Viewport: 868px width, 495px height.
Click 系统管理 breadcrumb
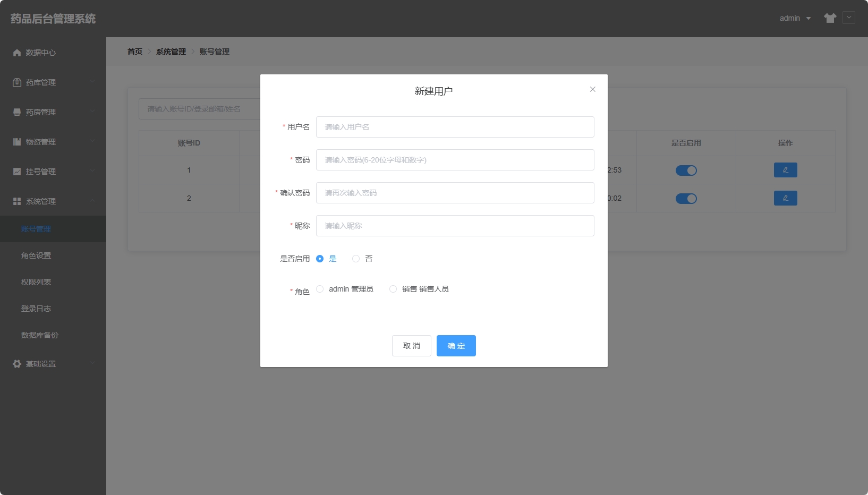pos(171,52)
